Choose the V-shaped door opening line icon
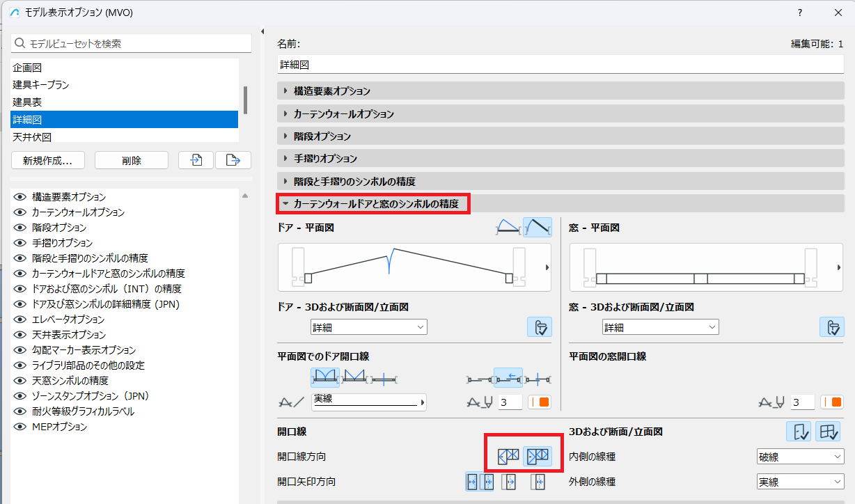The image size is (855, 504). [354, 378]
